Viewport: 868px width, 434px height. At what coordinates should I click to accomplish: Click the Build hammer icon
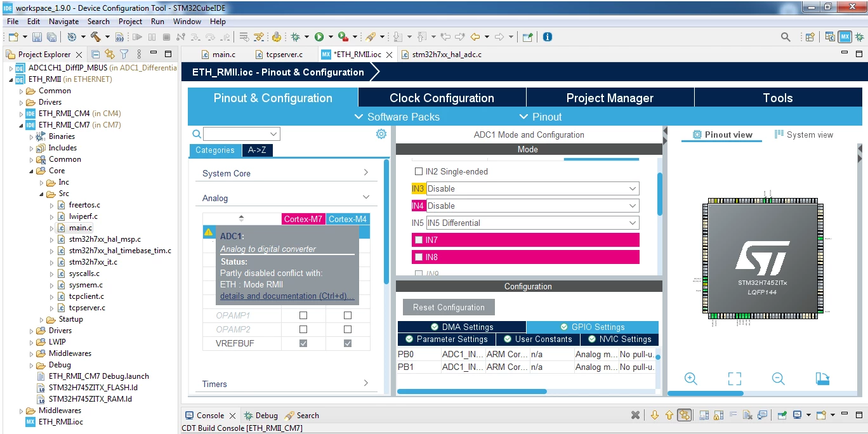95,37
